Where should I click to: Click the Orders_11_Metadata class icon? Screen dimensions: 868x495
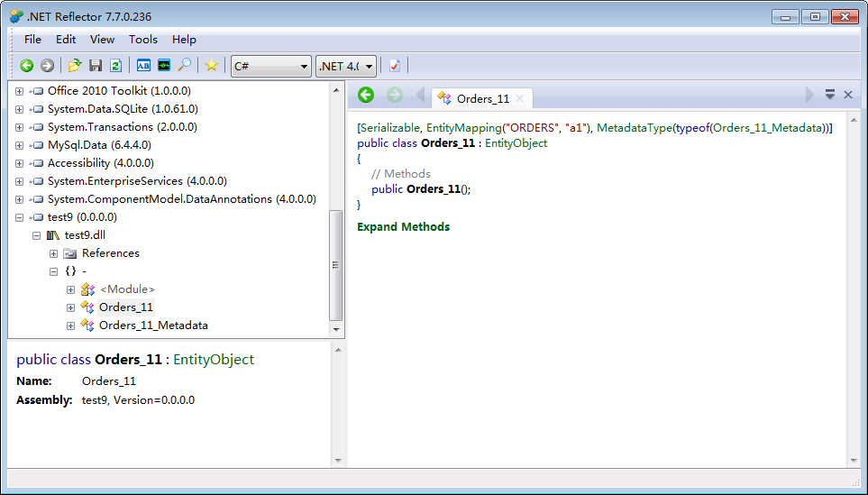87,325
